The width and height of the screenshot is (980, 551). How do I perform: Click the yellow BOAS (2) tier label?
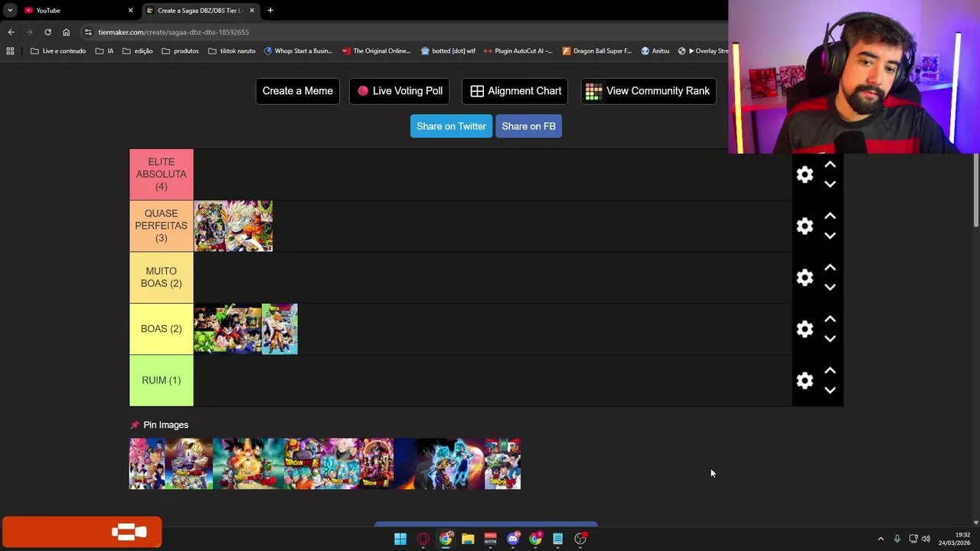(x=162, y=329)
